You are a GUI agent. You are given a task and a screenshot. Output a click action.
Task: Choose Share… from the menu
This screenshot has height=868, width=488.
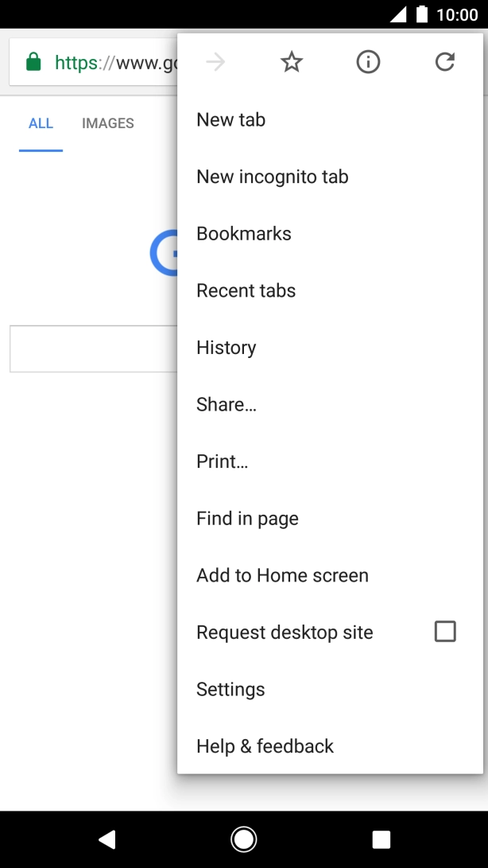pyautogui.click(x=227, y=405)
